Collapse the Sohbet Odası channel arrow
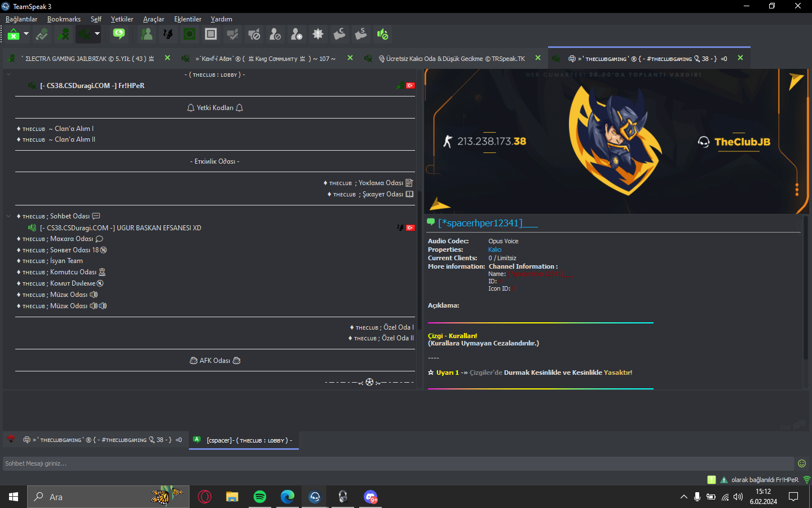Screen dimensions: 812x508 (x=8, y=216)
